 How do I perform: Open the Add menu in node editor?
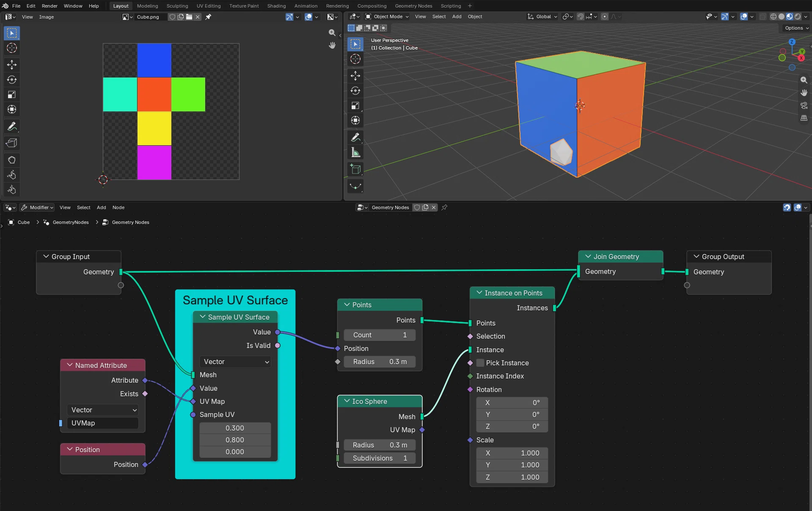(x=101, y=207)
